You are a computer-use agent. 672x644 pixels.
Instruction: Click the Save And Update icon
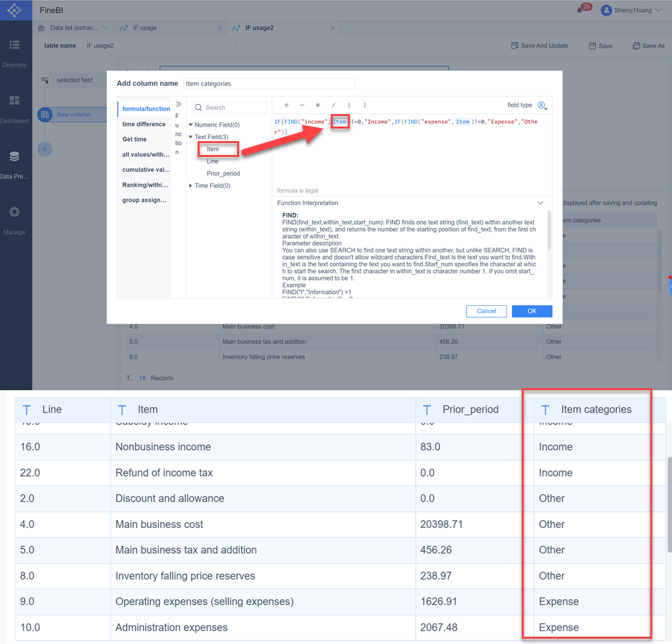tap(515, 45)
